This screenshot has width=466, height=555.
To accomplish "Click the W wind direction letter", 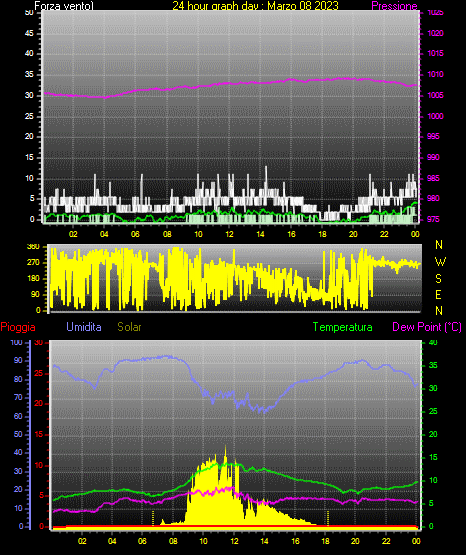I will (x=440, y=262).
